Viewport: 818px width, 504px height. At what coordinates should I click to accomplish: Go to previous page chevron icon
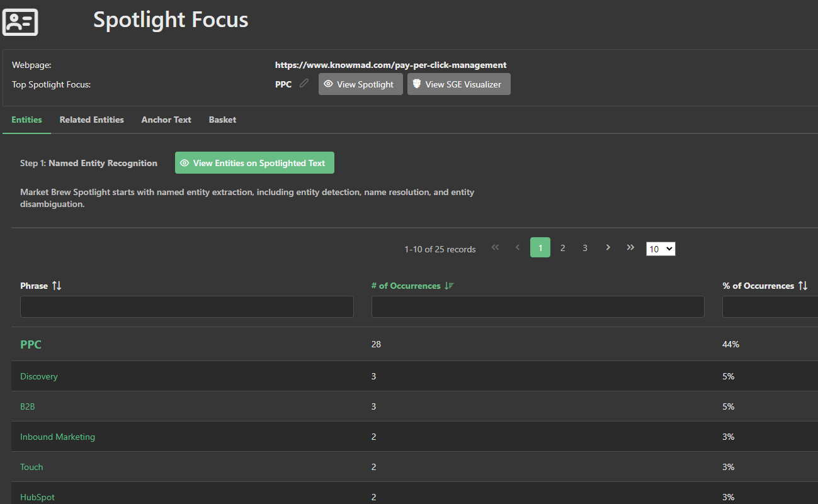coord(518,248)
